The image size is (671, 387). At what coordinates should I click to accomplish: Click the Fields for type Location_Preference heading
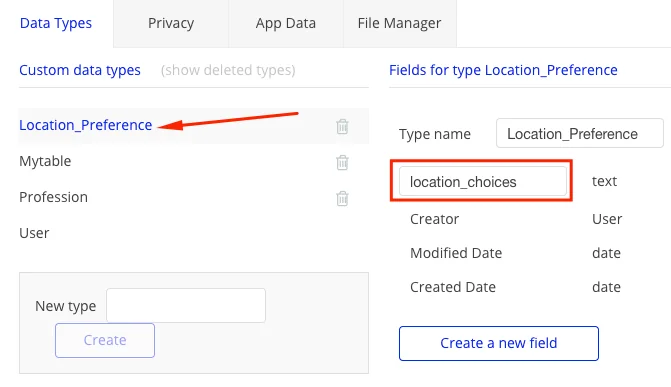503,70
